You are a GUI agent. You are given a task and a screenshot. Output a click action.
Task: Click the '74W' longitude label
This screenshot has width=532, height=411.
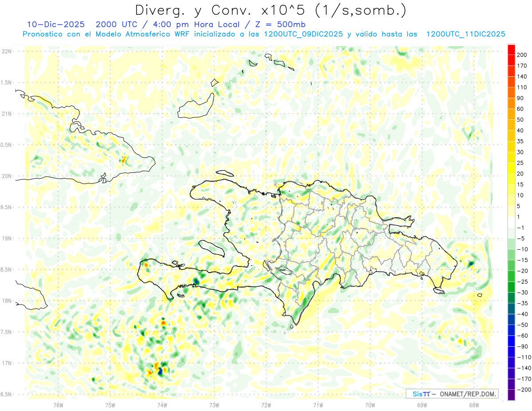tap(162, 405)
